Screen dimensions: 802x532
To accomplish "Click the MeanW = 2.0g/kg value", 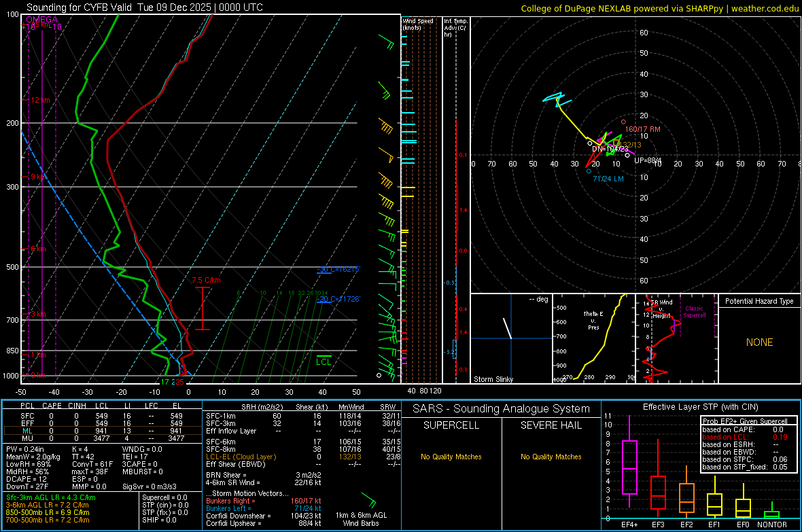I will (33, 457).
